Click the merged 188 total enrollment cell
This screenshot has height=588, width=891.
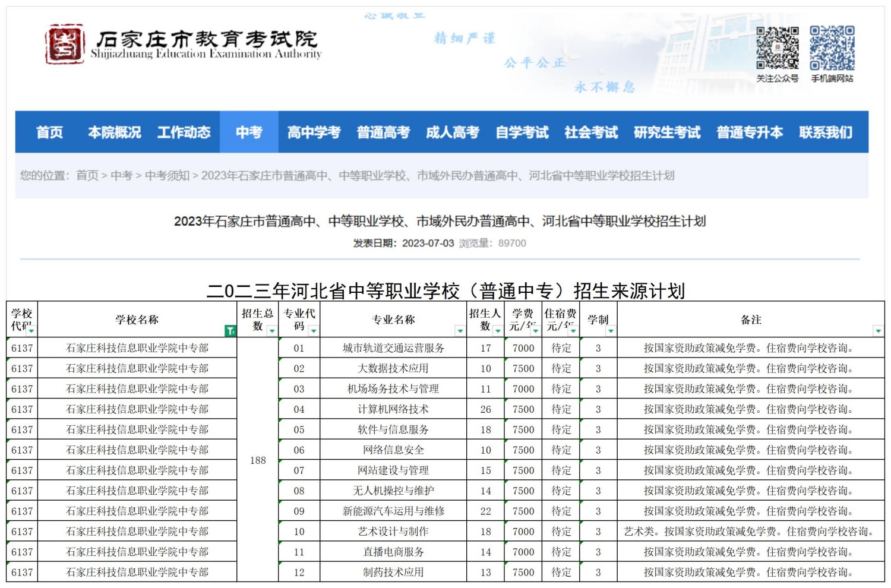[258, 460]
